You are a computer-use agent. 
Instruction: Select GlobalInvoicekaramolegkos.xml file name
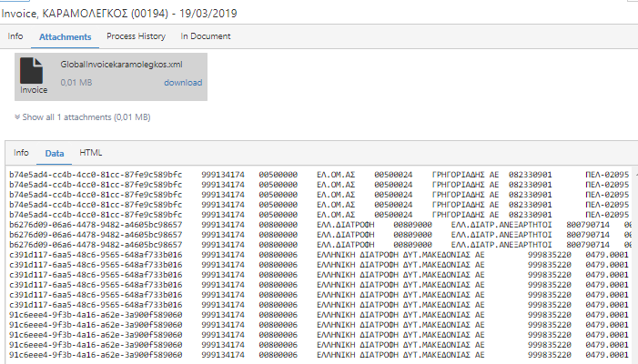[121, 65]
